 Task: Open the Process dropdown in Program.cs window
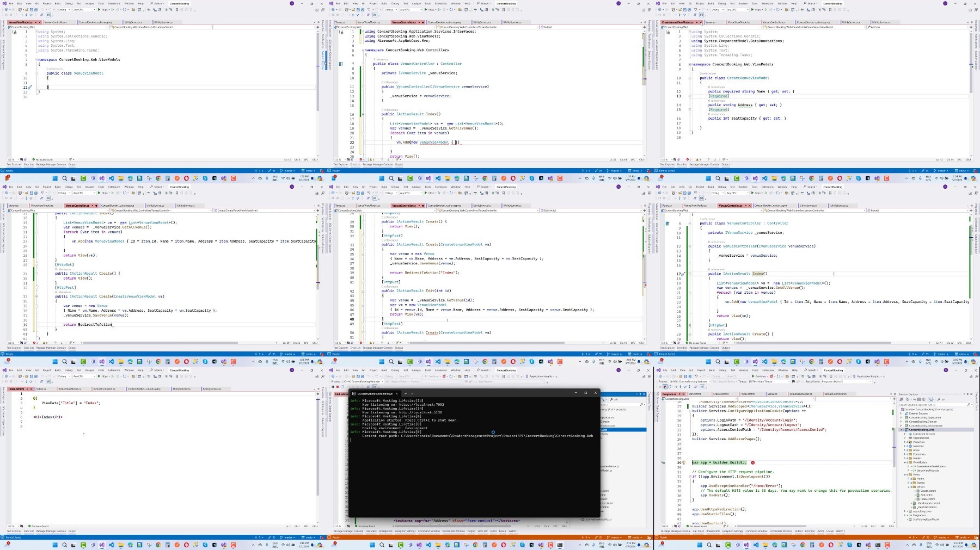click(x=690, y=381)
